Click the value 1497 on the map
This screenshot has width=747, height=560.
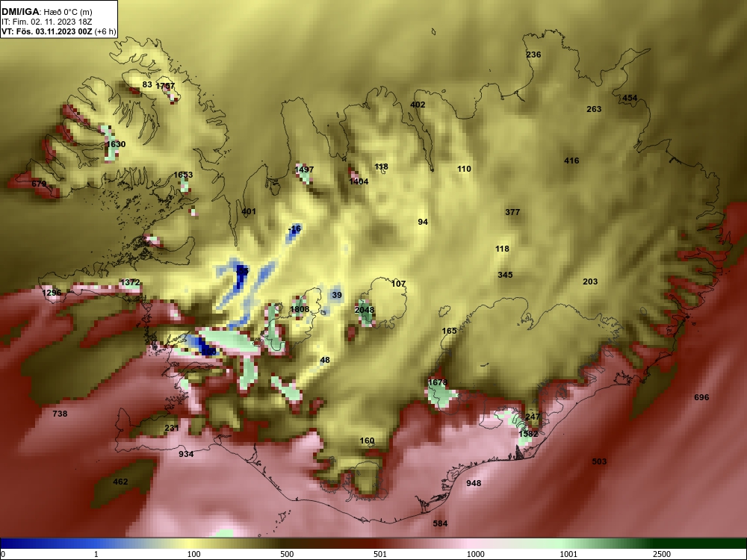[304, 169]
